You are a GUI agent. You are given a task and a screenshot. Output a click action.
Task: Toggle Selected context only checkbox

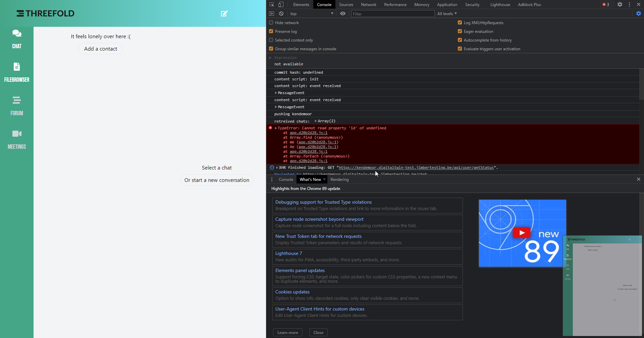click(x=271, y=40)
